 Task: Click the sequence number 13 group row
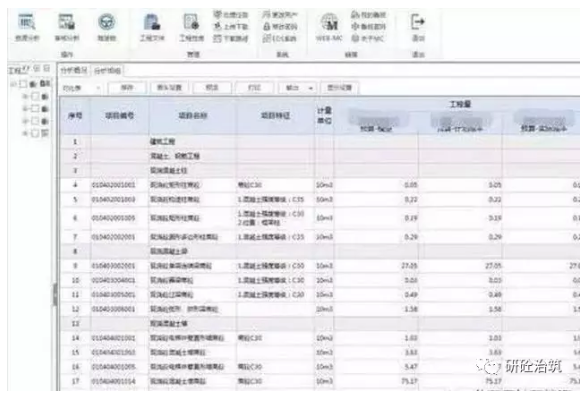tap(320, 324)
